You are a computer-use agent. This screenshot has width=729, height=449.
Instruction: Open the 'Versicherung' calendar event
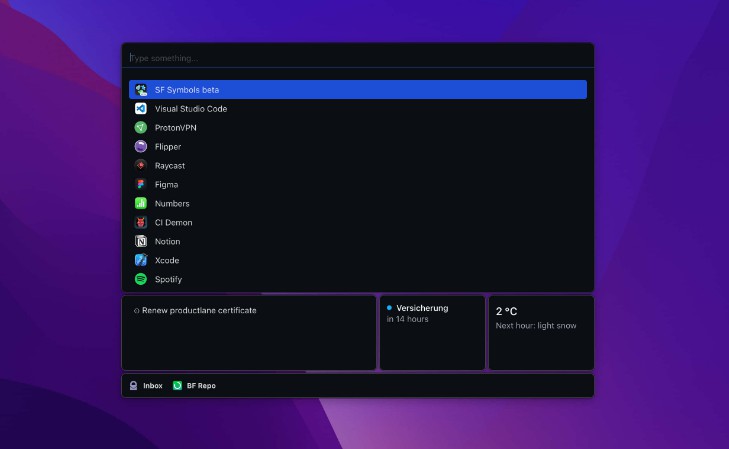tap(422, 308)
